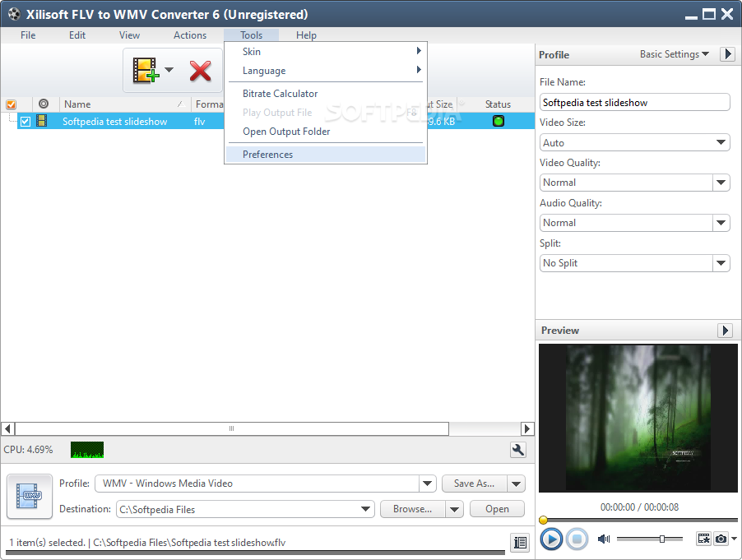The image size is (742, 560).
Task: Open the snapshot dropdown arrow
Action: 734,539
